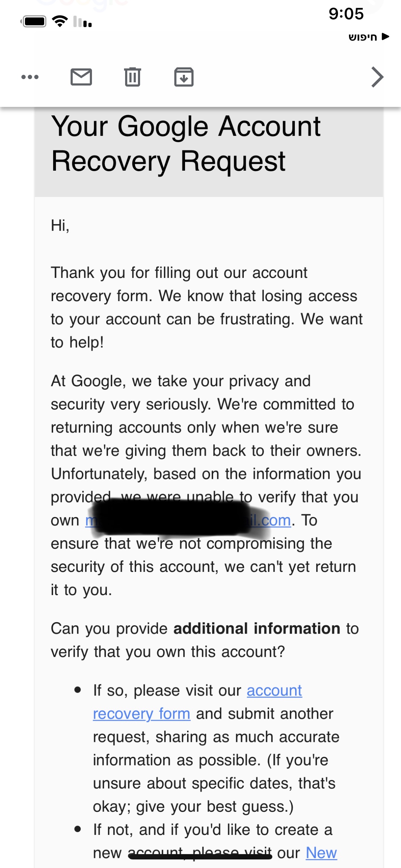Tap the chevron arrow at the top right
This screenshot has height=868, width=401.
point(377,77)
